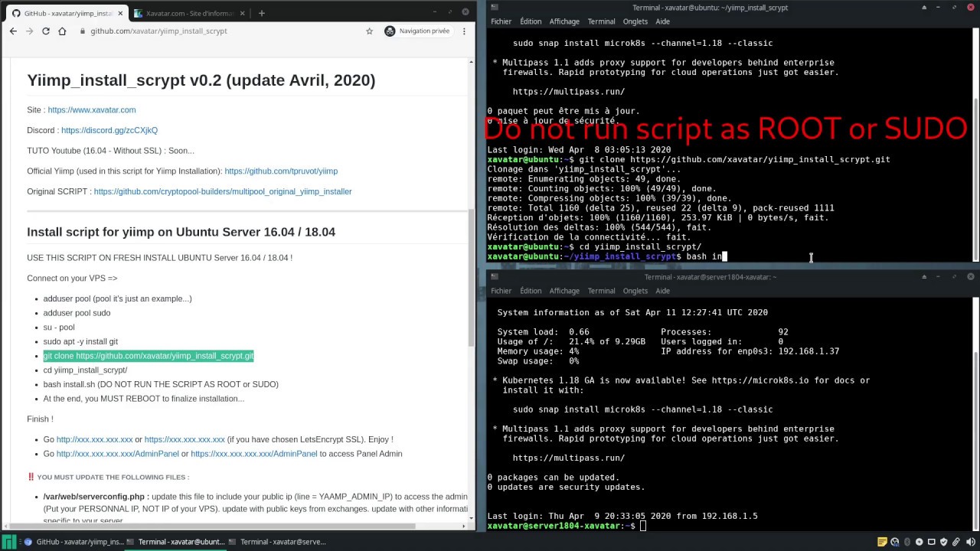Open Édition menu in xavatar@ubuntu terminal
This screenshot has width=980, height=551.
(x=531, y=21)
